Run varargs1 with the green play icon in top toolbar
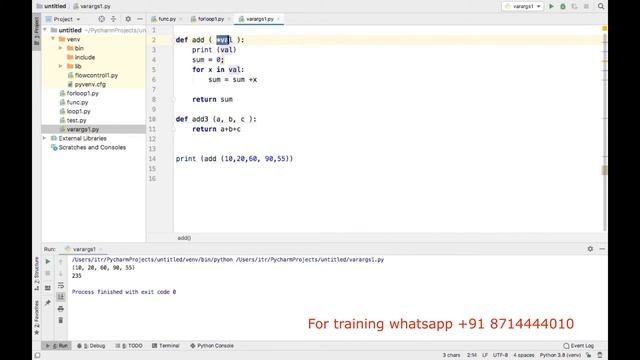The width and height of the screenshot is (640, 360). click(551, 7)
